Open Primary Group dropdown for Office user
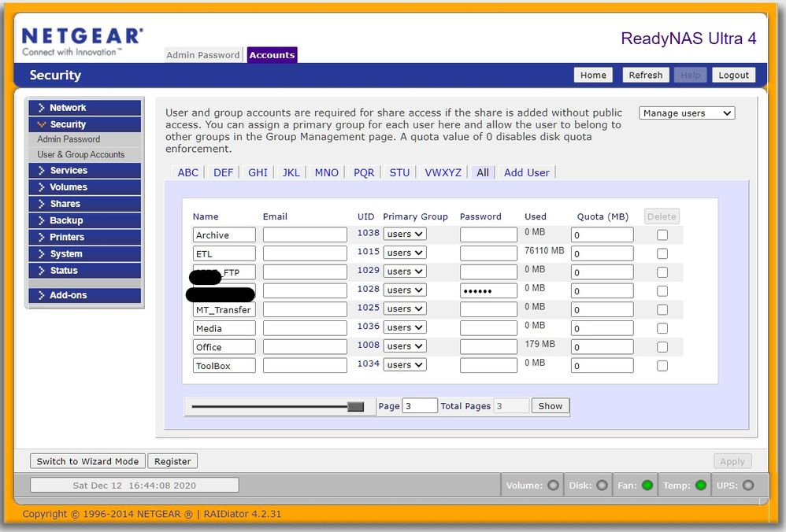This screenshot has height=532, width=786. [x=404, y=346]
